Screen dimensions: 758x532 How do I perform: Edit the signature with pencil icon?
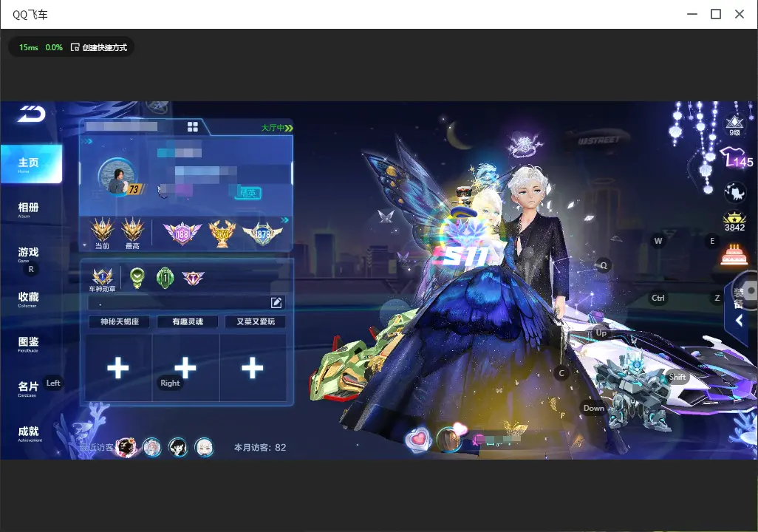(276, 303)
